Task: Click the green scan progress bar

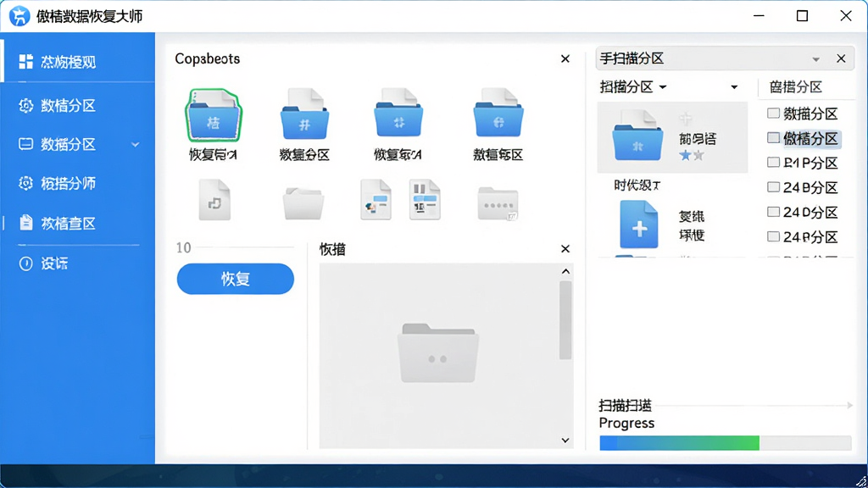Action: 726,442
